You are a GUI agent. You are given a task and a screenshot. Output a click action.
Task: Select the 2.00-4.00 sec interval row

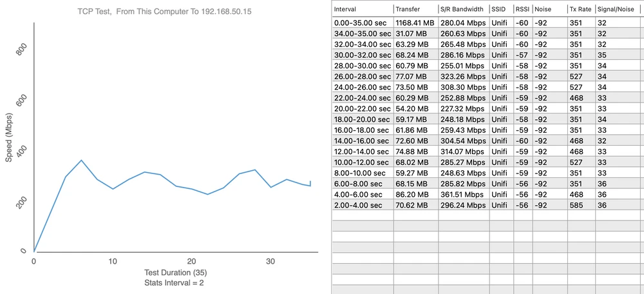coord(361,205)
